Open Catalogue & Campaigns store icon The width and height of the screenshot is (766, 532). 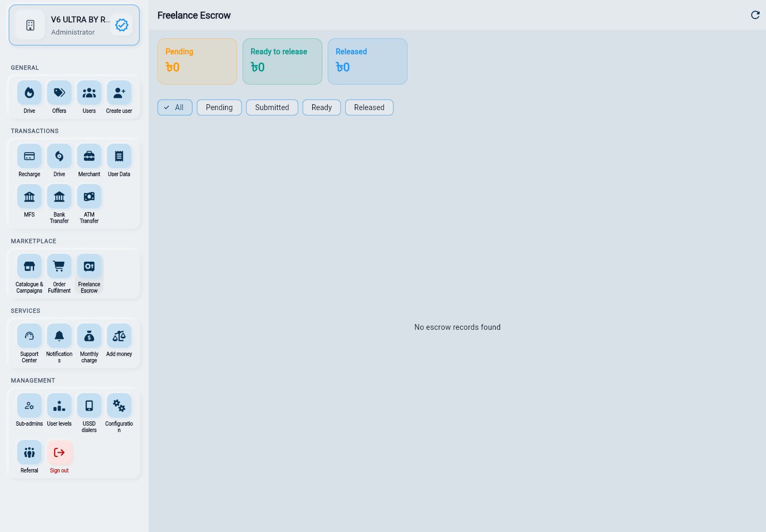29,267
